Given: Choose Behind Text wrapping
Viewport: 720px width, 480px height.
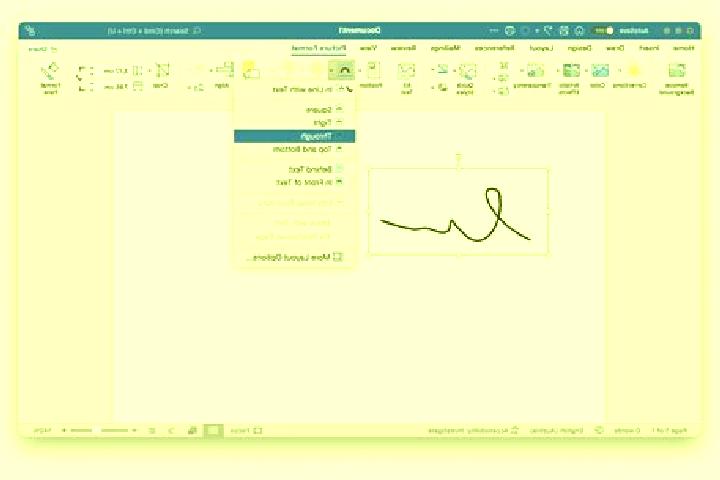Looking at the screenshot, I should coord(294,169).
